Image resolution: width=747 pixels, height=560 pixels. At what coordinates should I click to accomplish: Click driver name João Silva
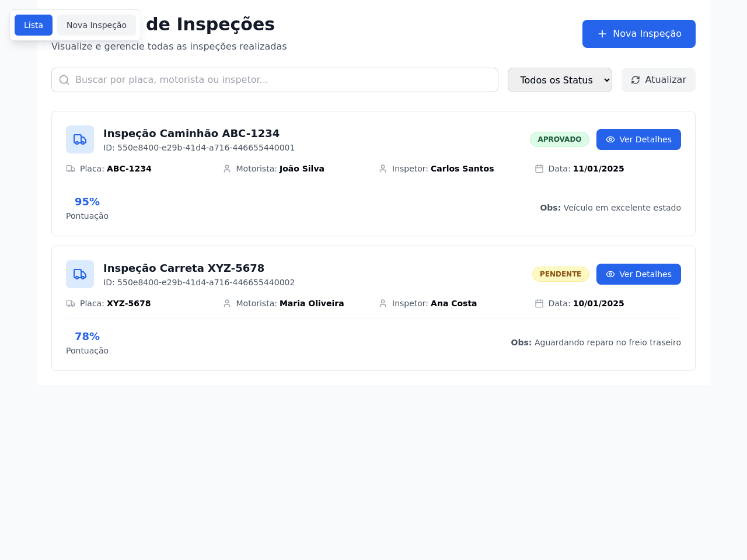[x=302, y=169]
